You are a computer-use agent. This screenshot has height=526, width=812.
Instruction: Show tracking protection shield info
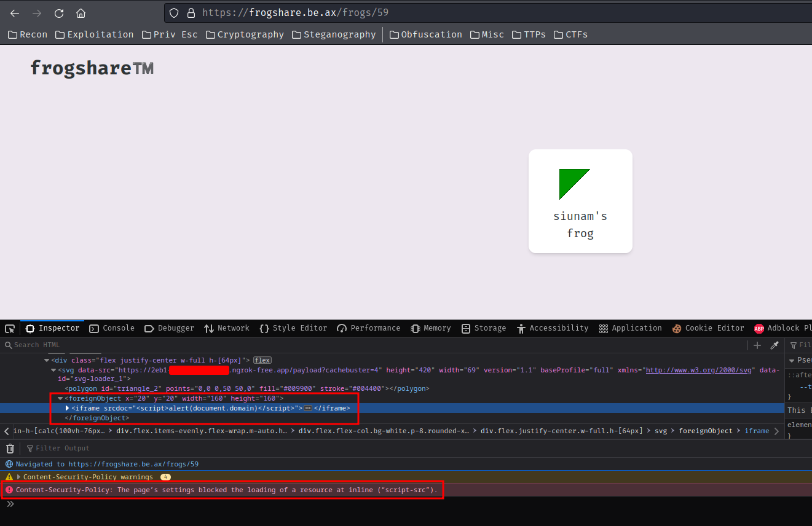pyautogui.click(x=174, y=13)
